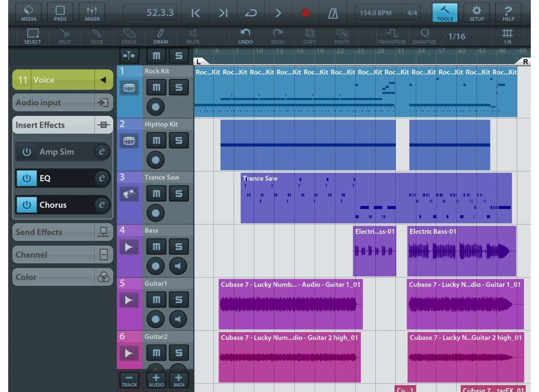Select the Trance Saw MIDI event

pyautogui.click(x=376, y=198)
